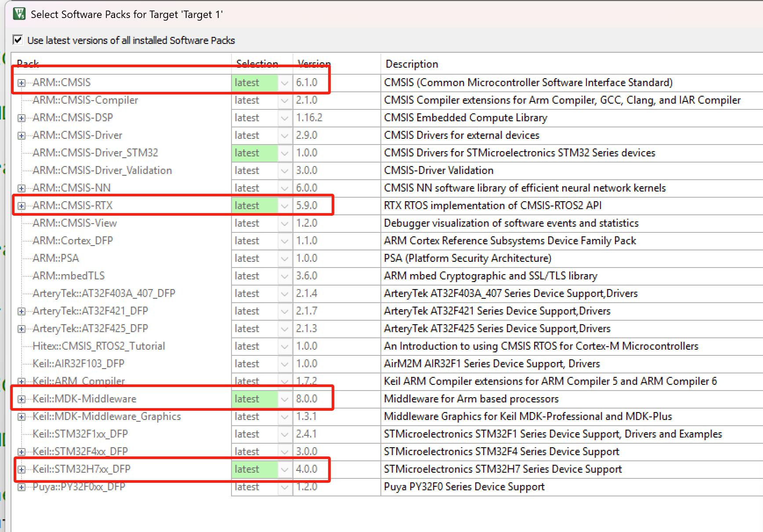This screenshot has width=763, height=532.
Task: Open selection dropdown for ARM::Cortex_DFP
Action: pos(285,241)
